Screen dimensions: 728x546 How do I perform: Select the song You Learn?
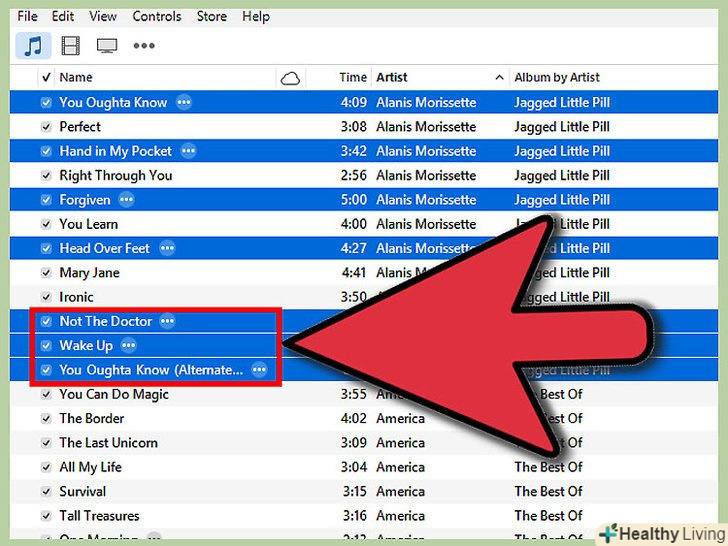pos(89,224)
